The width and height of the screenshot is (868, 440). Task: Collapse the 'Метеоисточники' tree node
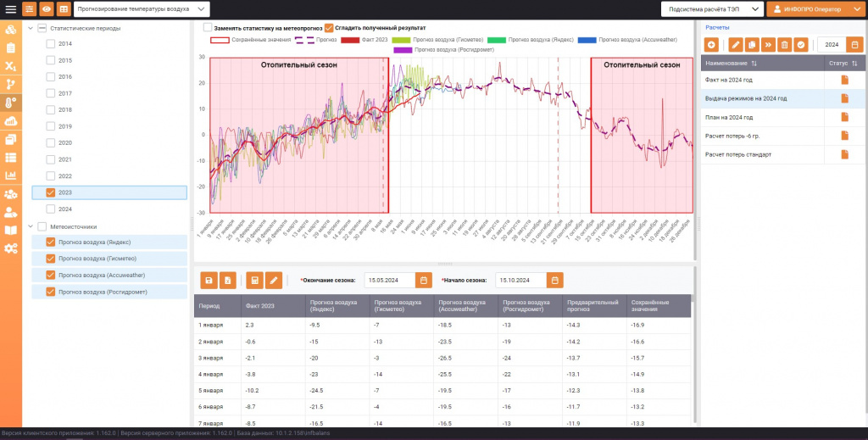[31, 226]
